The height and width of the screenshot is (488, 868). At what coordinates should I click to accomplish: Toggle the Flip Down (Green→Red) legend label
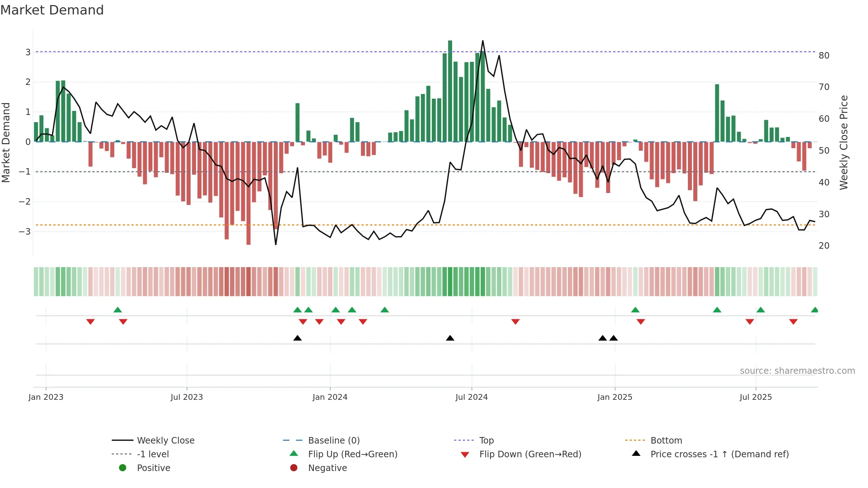530,454
